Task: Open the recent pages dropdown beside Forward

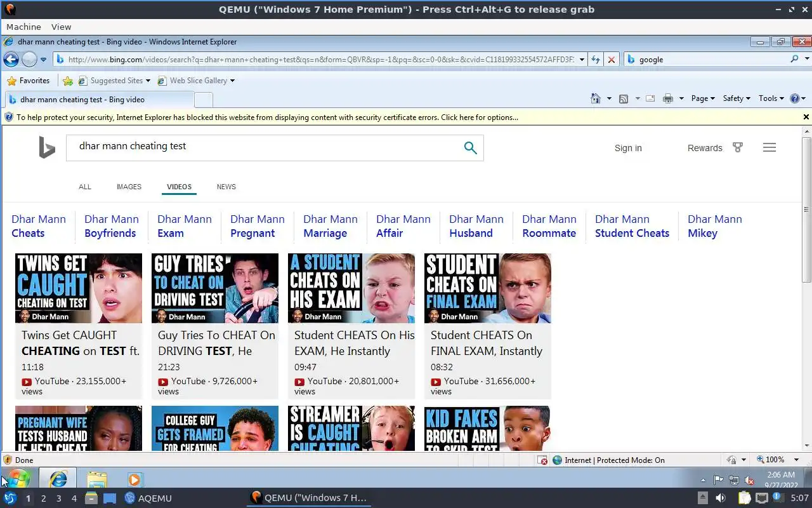Action: (x=43, y=60)
